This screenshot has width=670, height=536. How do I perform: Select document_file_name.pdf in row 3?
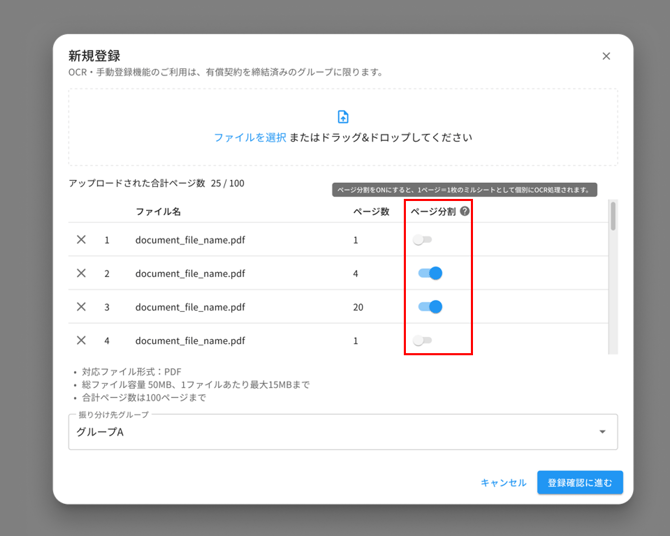[190, 307]
